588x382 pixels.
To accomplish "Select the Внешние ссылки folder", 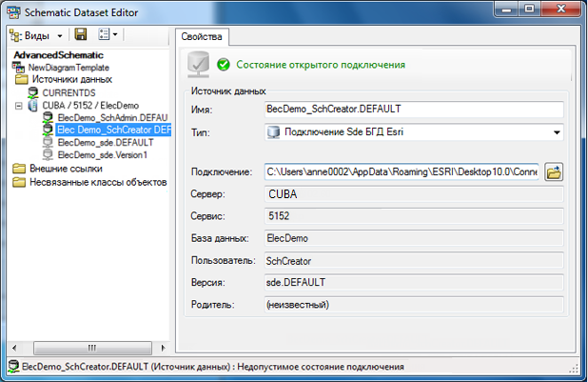I will [66, 169].
